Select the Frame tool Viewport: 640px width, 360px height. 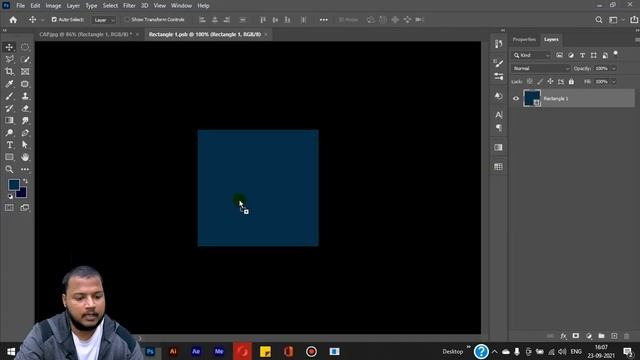point(25,72)
